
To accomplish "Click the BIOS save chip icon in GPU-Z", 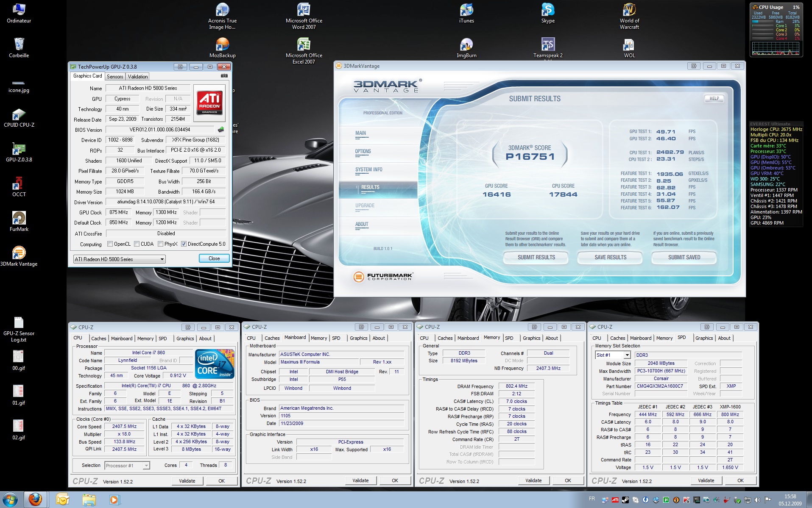I will coord(221,130).
